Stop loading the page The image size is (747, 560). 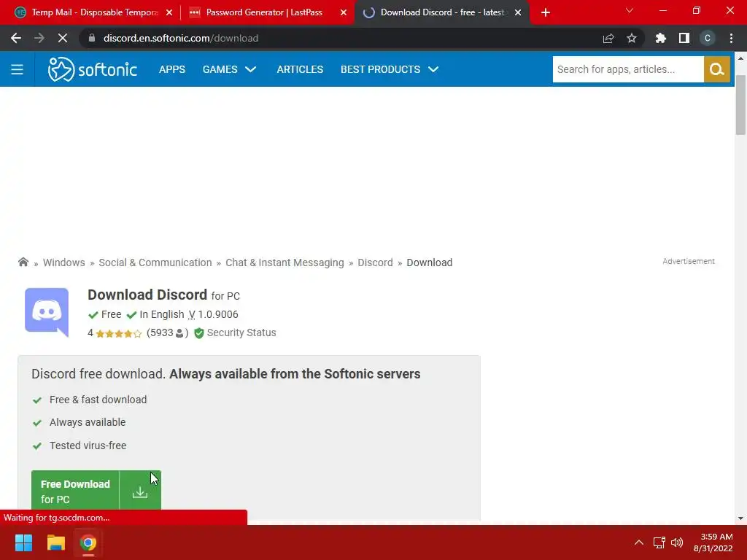coord(63,38)
